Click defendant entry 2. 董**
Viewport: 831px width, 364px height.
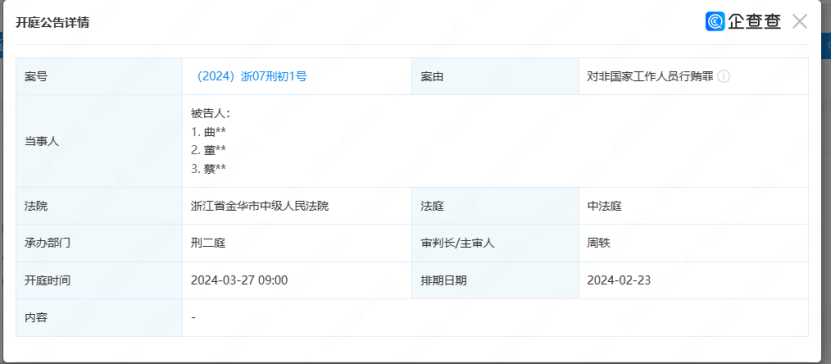pos(209,150)
